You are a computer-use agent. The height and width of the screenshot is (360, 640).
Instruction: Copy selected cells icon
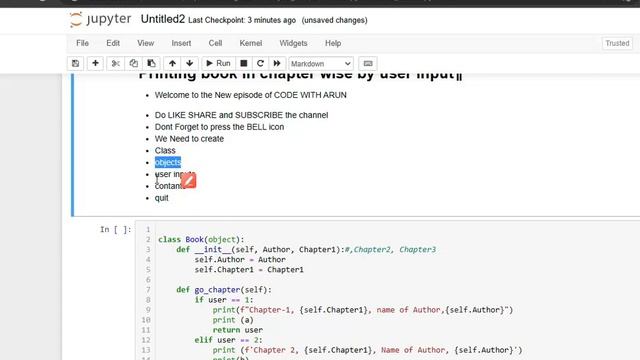click(133, 63)
